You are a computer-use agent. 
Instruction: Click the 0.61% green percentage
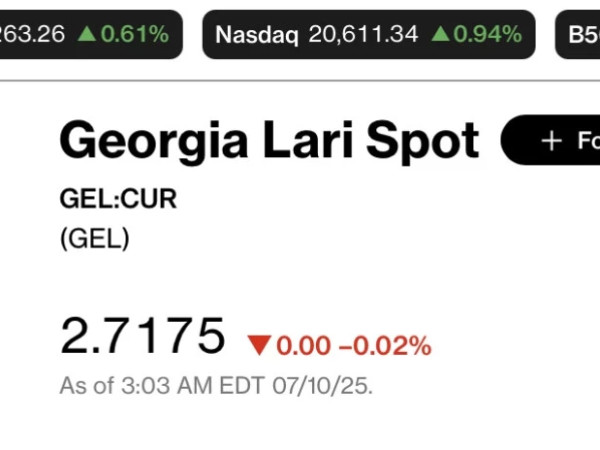(134, 34)
